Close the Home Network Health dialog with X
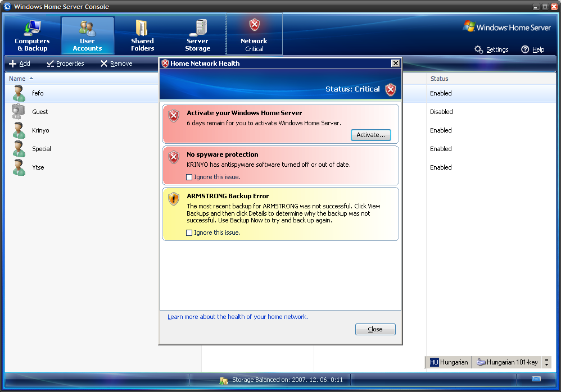The width and height of the screenshot is (561, 392). coord(395,63)
